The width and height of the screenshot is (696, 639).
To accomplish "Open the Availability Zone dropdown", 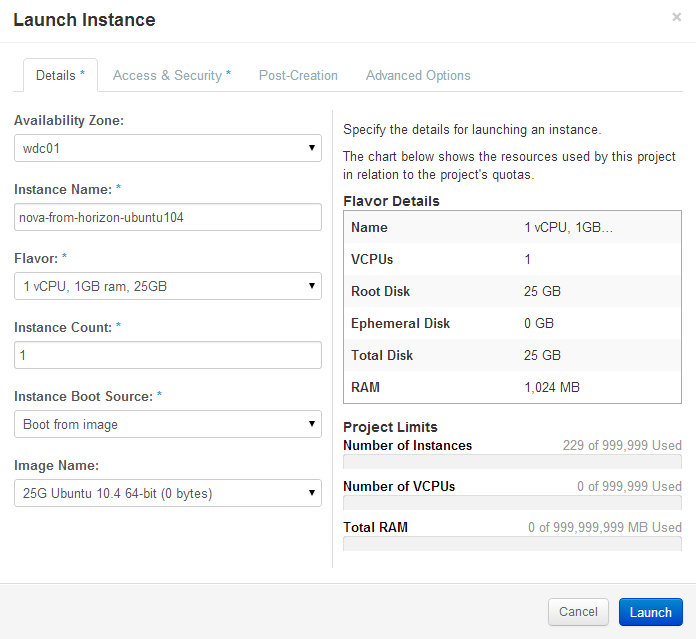I will pyautogui.click(x=168, y=148).
